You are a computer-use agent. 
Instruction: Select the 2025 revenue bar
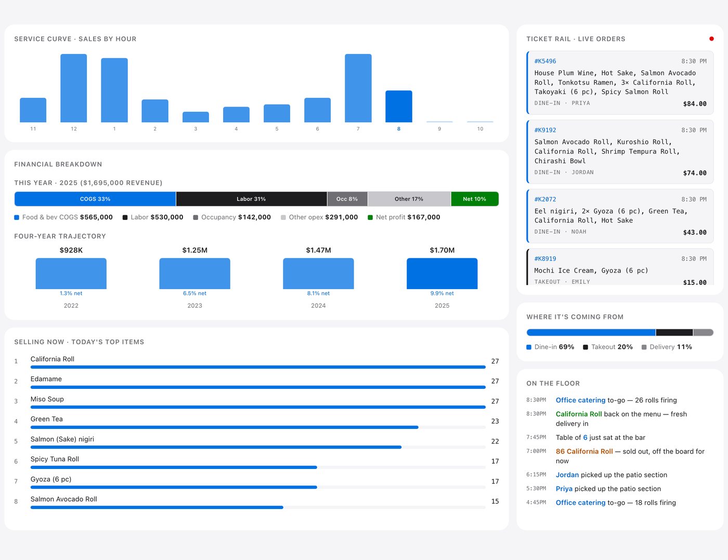442,274
